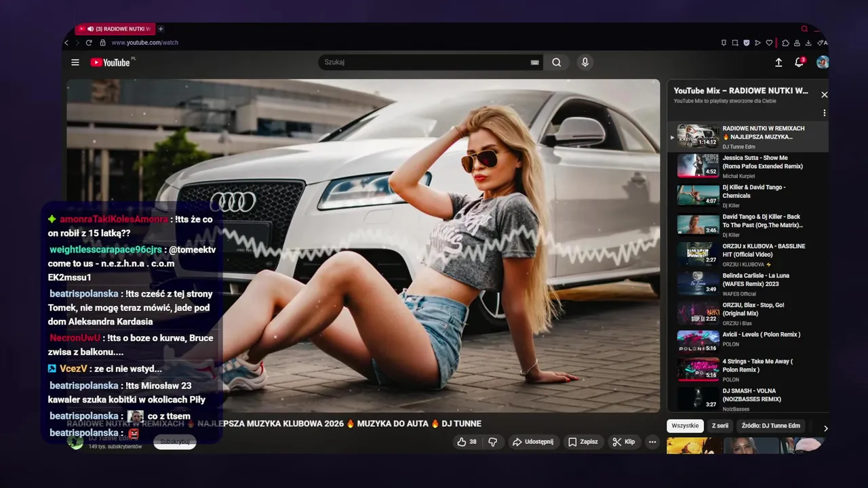This screenshot has height=488, width=868.
Task: Click the Udostępnij share button
Action: tap(533, 442)
